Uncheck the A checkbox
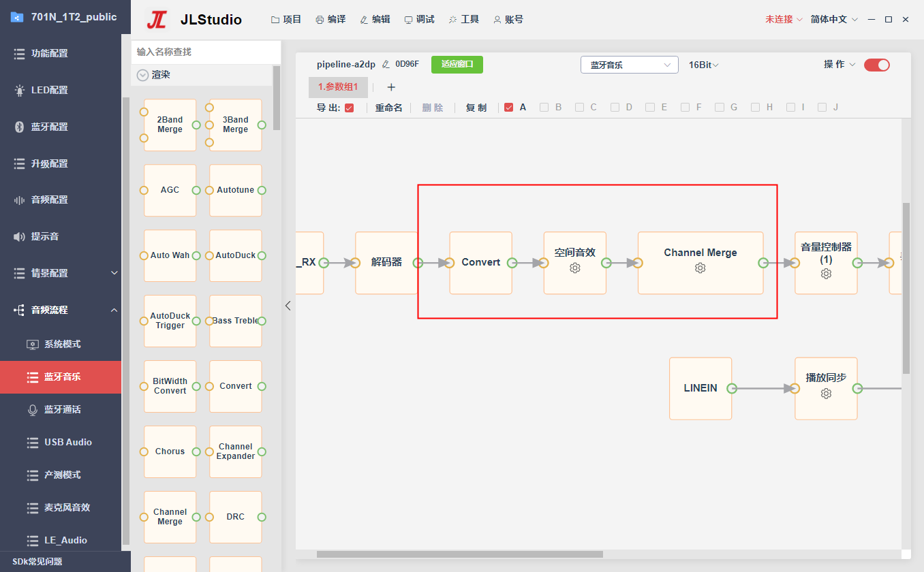This screenshot has height=572, width=924. (x=509, y=108)
